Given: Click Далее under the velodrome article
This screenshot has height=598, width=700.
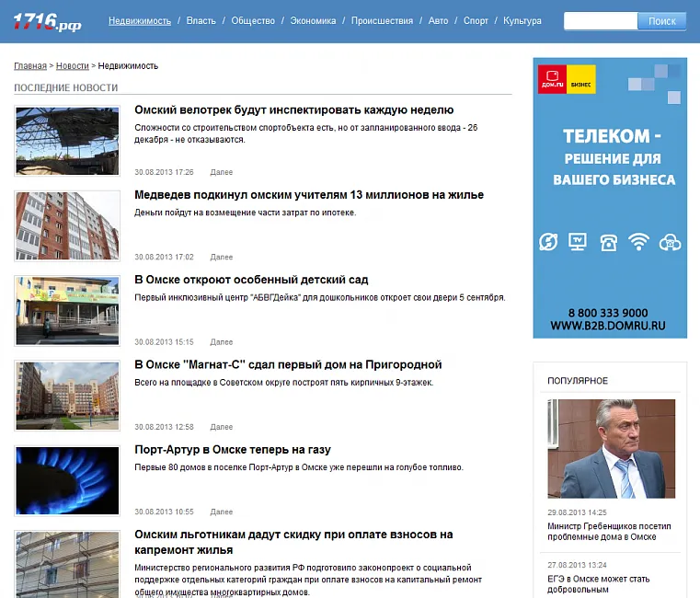Looking at the screenshot, I should coord(222,172).
